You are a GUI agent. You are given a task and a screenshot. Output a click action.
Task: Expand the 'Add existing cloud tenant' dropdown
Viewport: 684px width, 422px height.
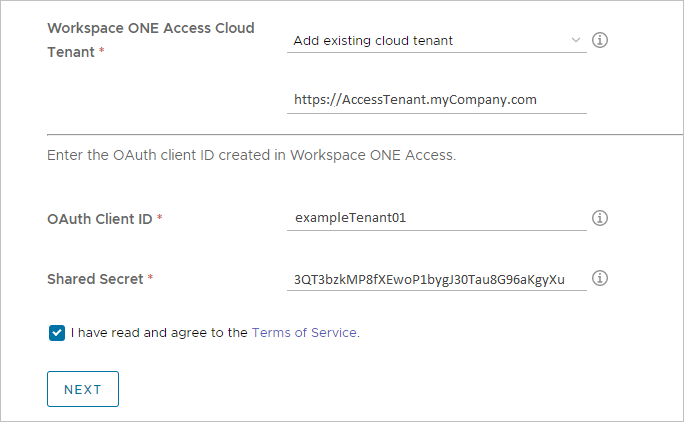point(437,41)
